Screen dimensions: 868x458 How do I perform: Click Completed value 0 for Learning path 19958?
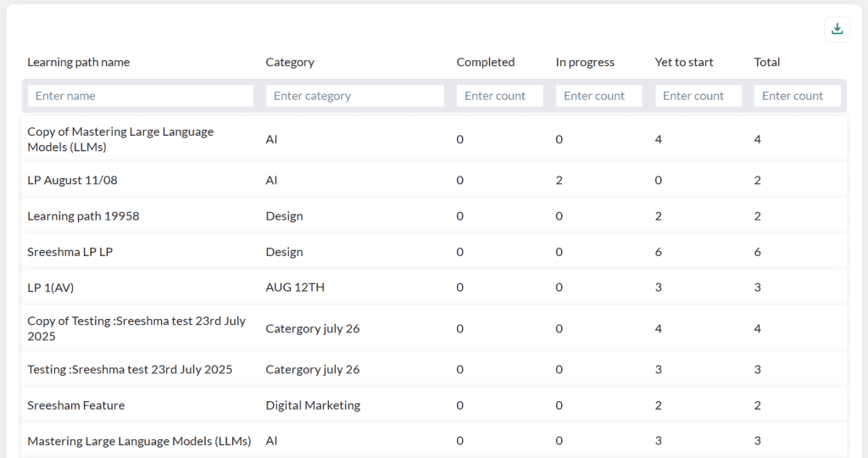click(x=460, y=216)
